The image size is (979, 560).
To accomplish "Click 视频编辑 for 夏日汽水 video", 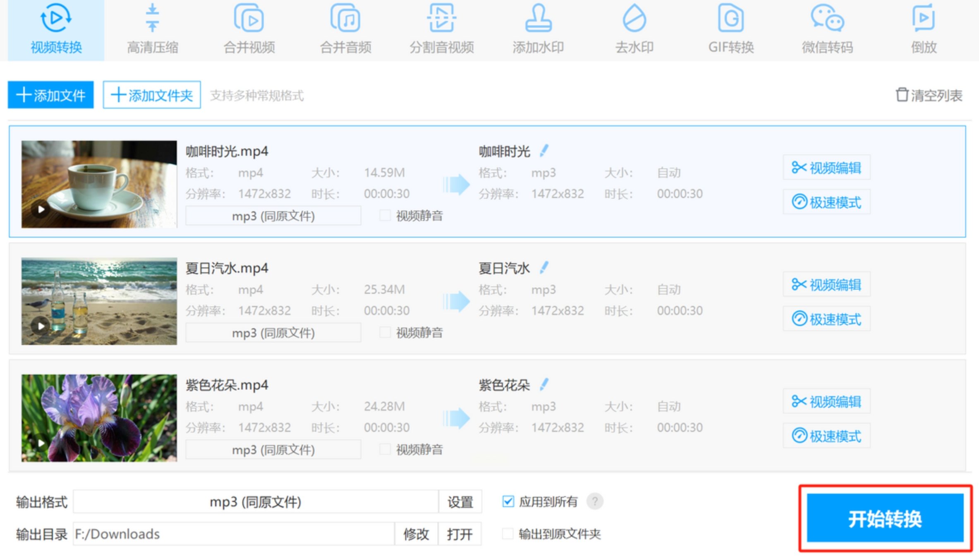I will (x=826, y=285).
